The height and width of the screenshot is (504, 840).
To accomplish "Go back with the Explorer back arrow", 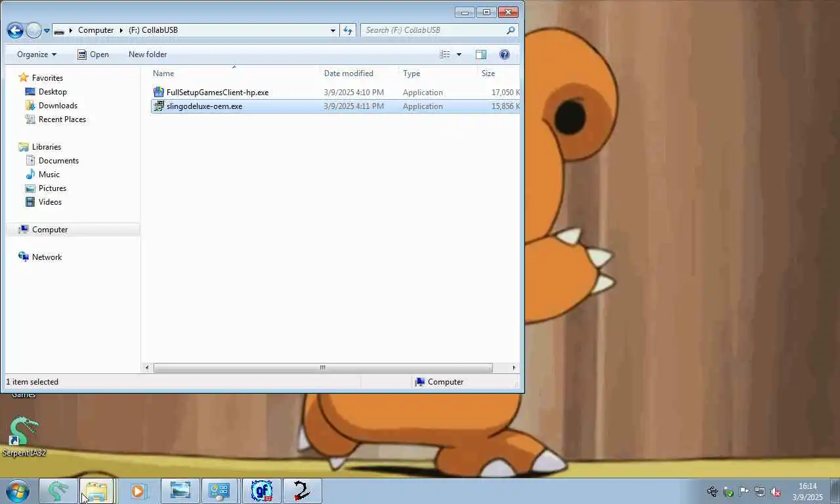I will point(15,30).
